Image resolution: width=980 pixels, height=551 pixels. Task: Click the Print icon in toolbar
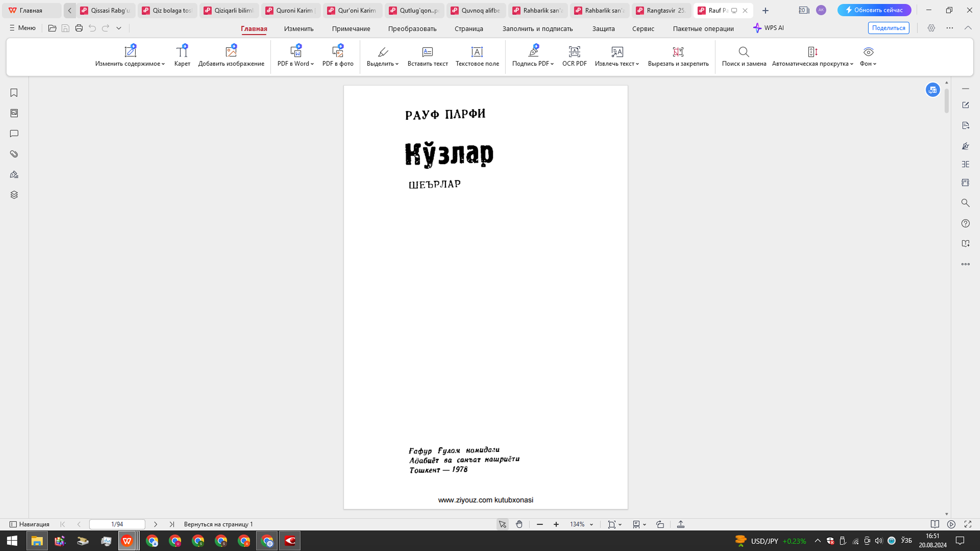[79, 28]
